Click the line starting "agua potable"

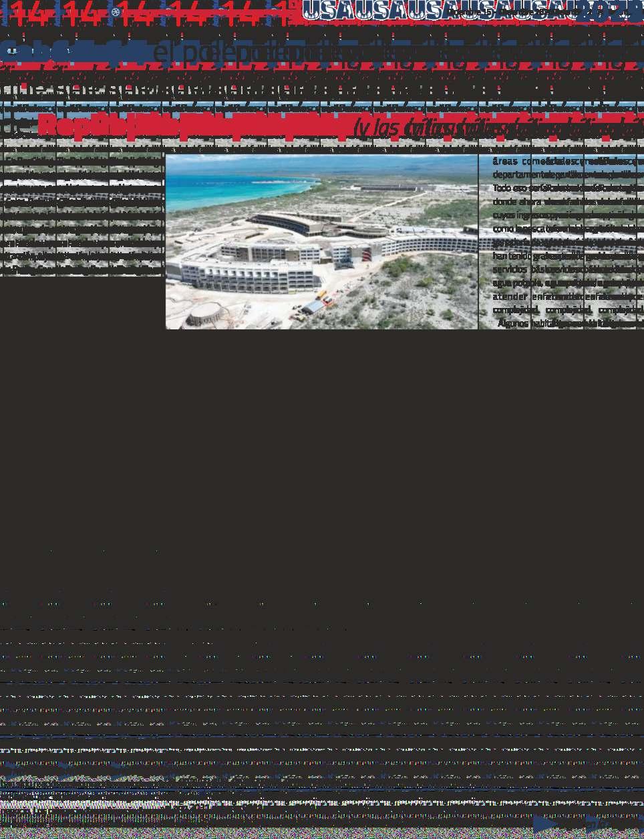[568, 283]
